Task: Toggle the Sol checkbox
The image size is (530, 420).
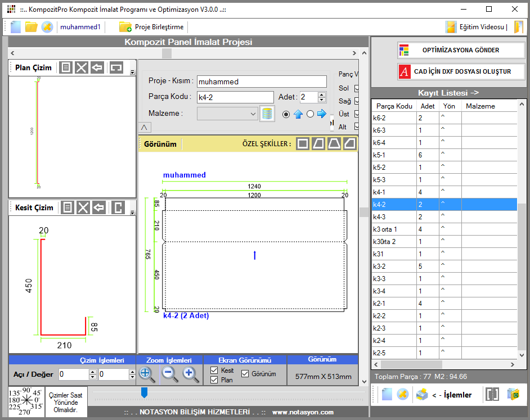Action: [356, 88]
